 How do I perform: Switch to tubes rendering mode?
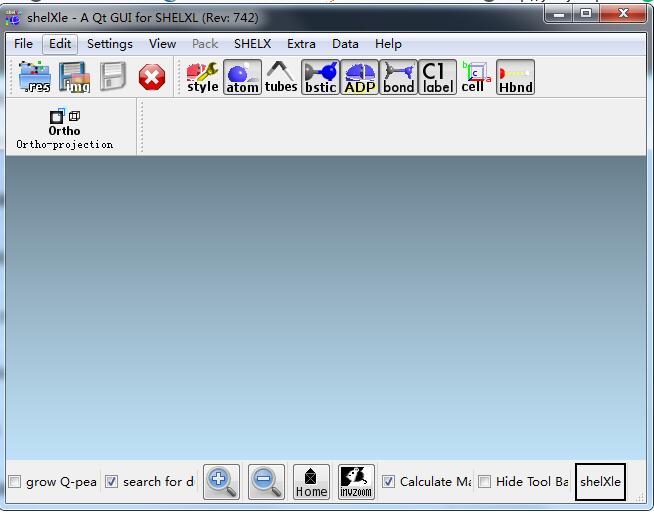[x=281, y=77]
